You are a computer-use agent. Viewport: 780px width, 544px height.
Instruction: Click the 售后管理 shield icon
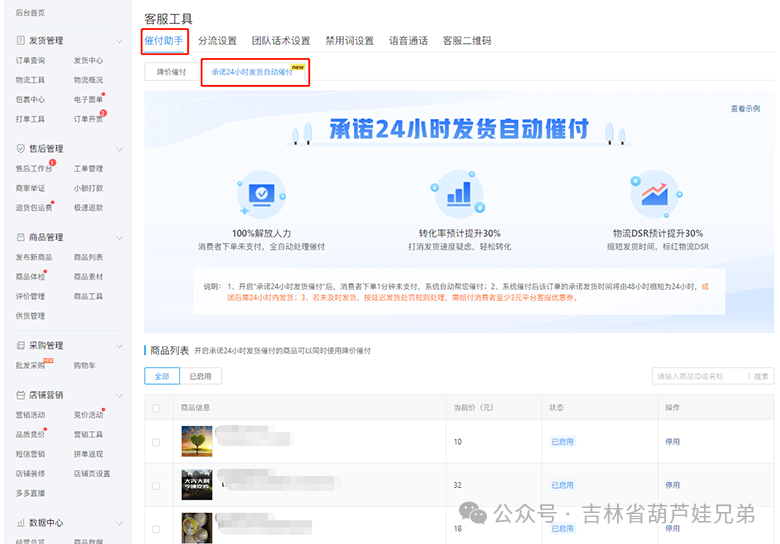[20, 148]
